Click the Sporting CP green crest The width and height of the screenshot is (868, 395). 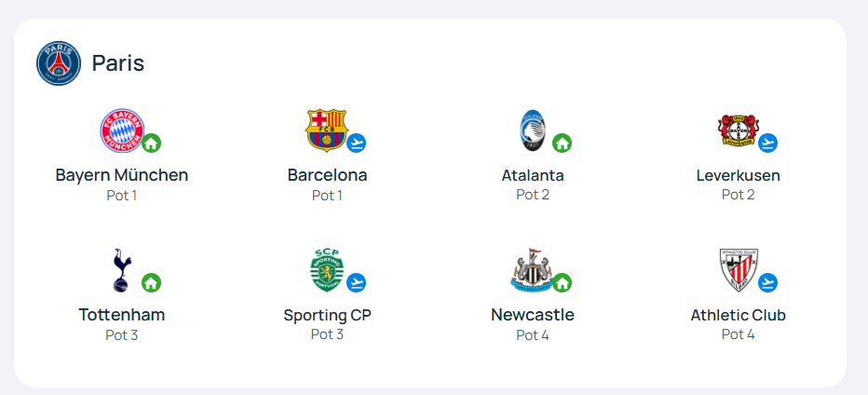tap(327, 270)
